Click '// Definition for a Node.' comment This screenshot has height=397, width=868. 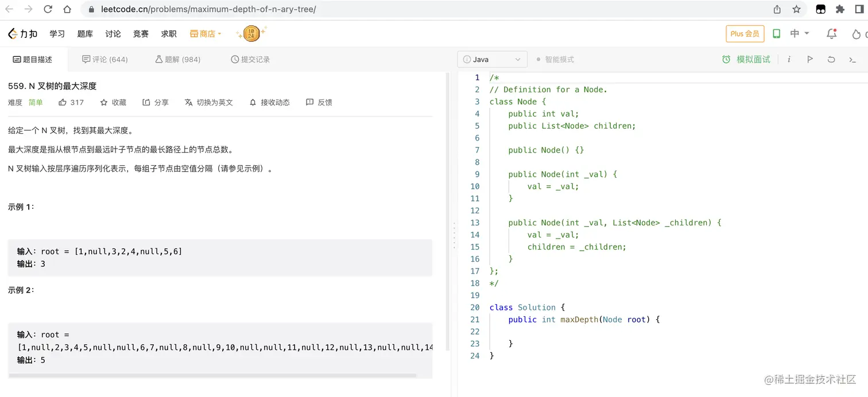click(x=548, y=89)
